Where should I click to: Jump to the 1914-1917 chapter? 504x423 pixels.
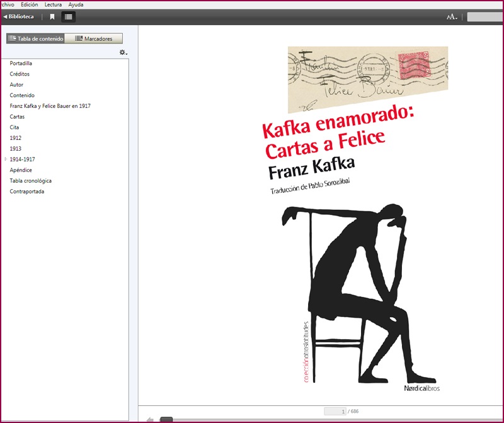(x=22, y=159)
